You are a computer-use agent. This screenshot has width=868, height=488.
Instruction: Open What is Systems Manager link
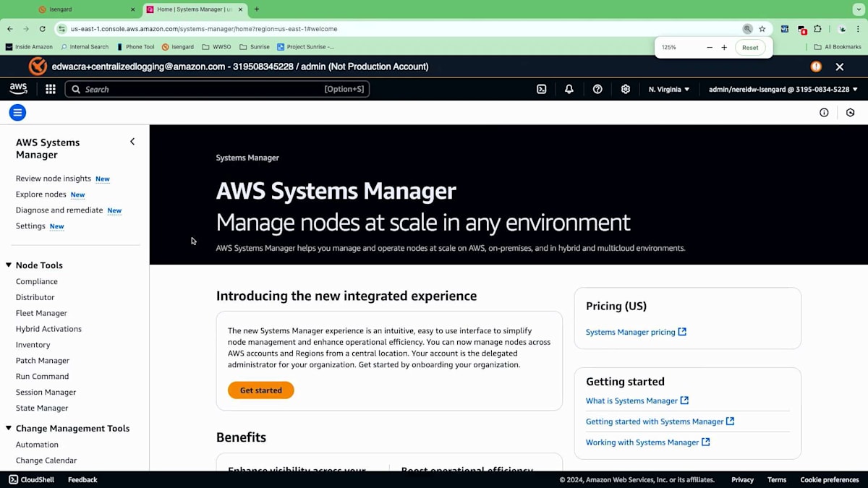tap(637, 401)
